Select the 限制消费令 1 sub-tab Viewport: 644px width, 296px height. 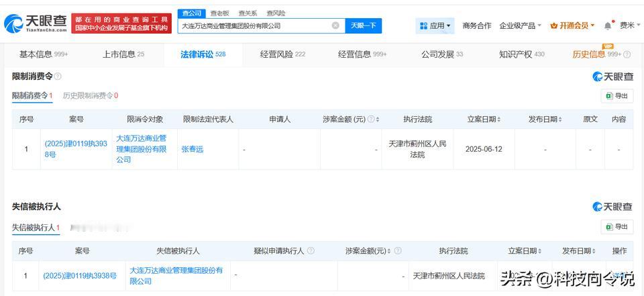click(32, 96)
